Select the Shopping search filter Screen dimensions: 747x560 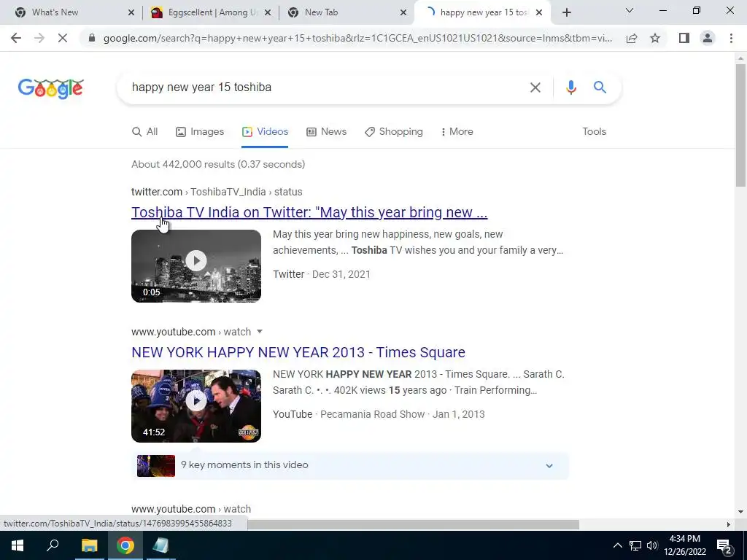(x=394, y=131)
